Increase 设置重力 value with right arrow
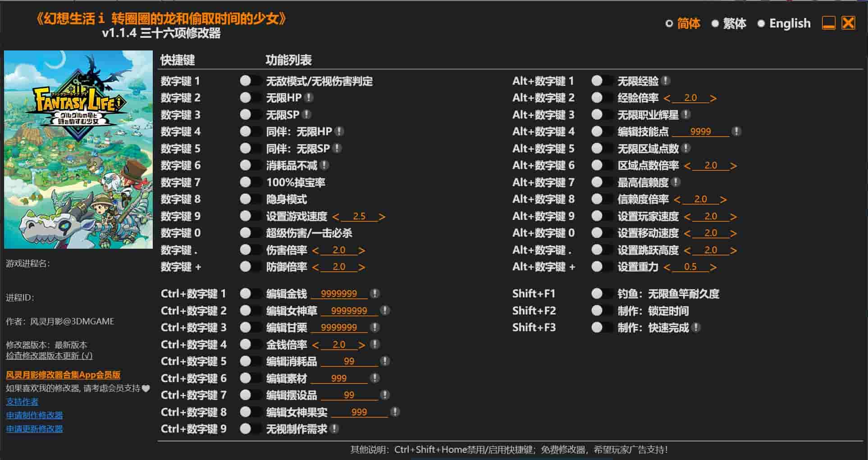Viewport: 868px width, 460px height. (713, 267)
